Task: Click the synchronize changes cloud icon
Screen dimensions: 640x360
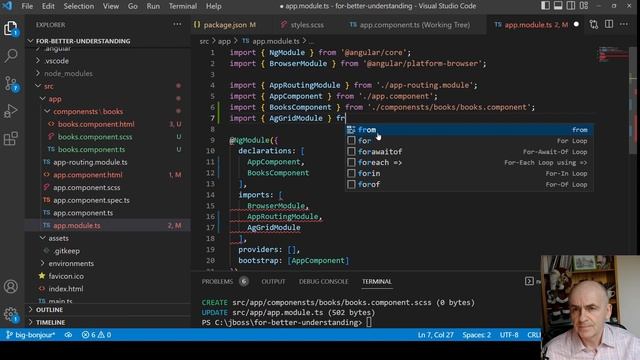Action: coord(68,335)
